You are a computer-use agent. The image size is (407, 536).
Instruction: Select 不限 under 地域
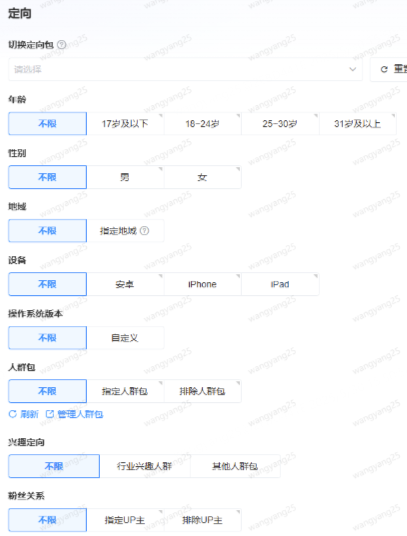pyautogui.click(x=48, y=231)
